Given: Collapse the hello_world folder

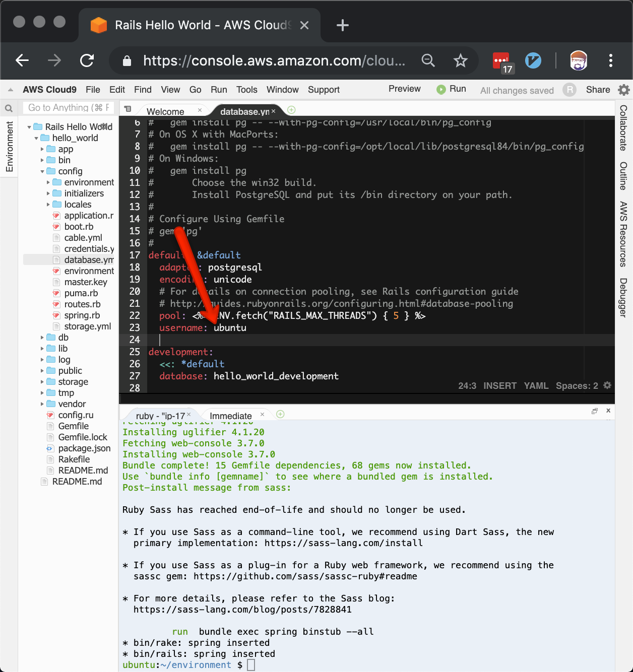Looking at the screenshot, I should point(36,138).
